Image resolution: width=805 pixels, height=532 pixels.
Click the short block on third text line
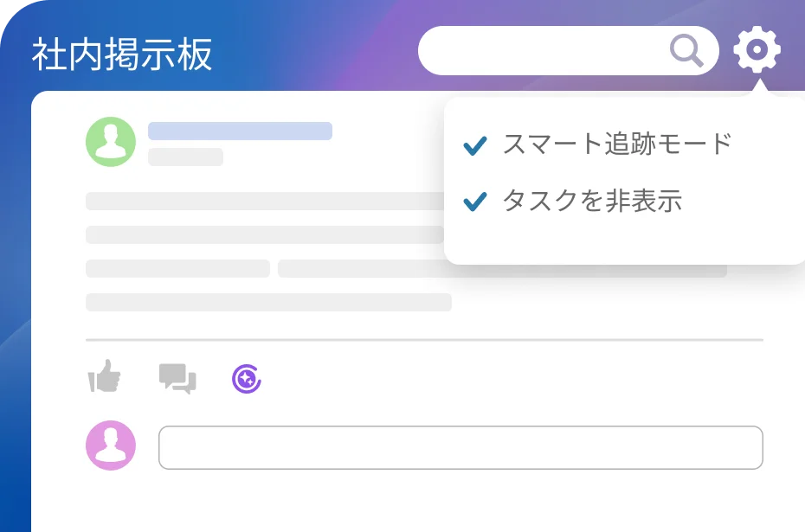(x=177, y=269)
